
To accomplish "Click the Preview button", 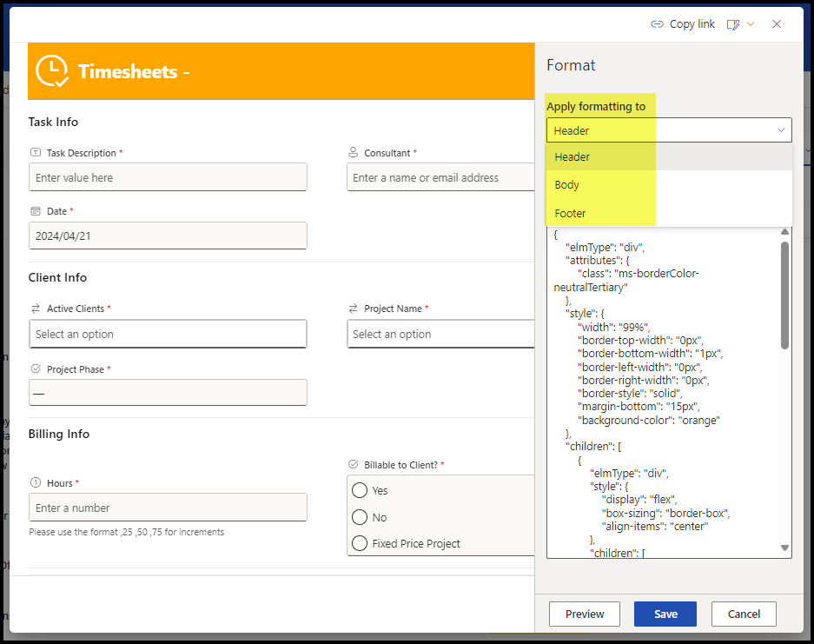I will click(x=585, y=614).
